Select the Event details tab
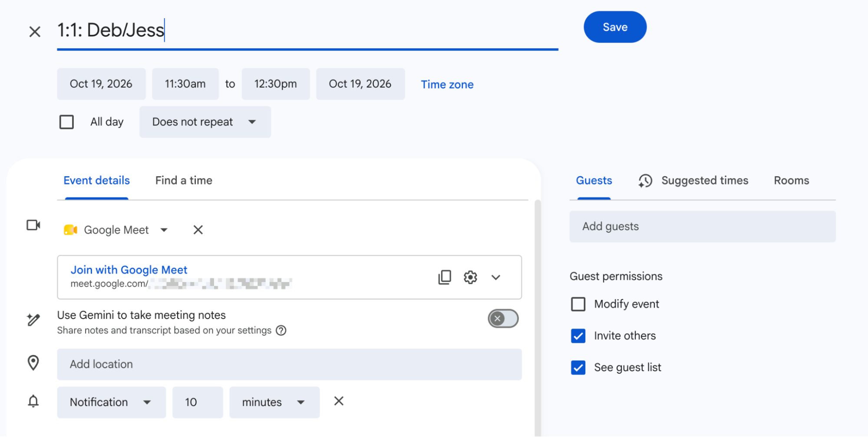Screen dimensions: 868x437 pos(96,181)
